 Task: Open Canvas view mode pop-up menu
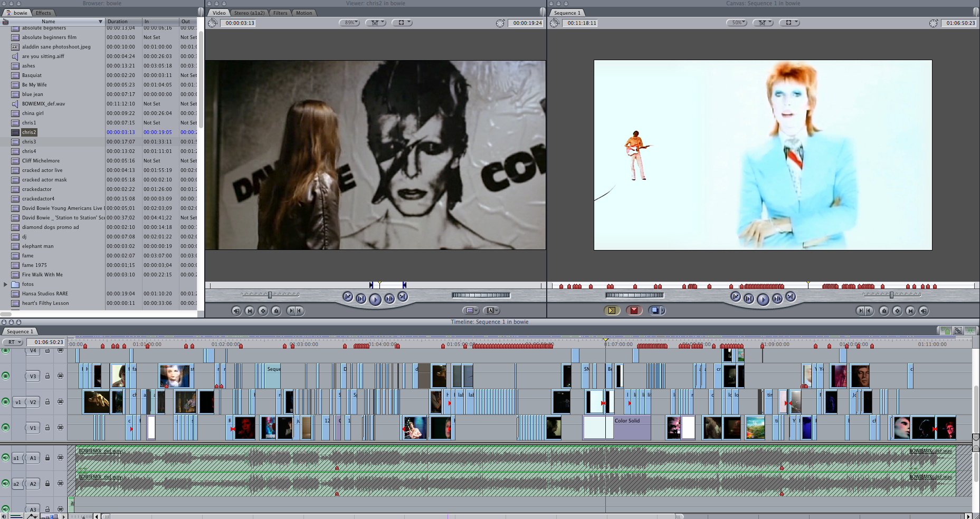tap(789, 23)
